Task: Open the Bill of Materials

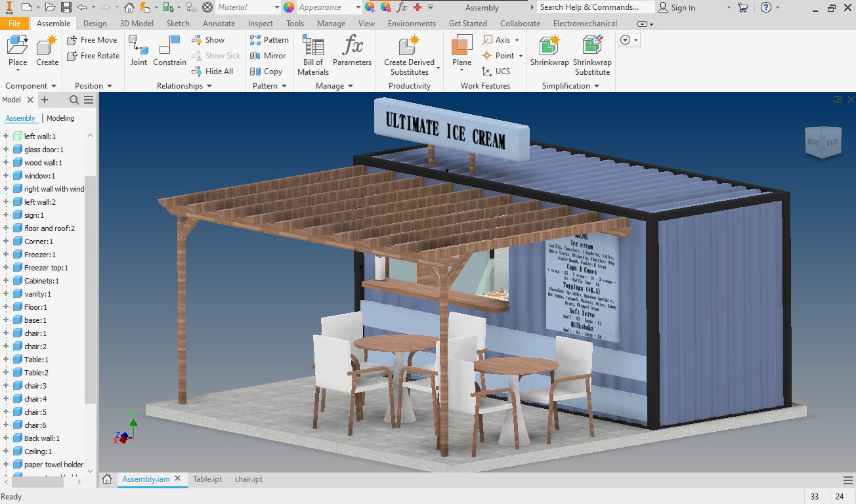Action: tap(313, 55)
